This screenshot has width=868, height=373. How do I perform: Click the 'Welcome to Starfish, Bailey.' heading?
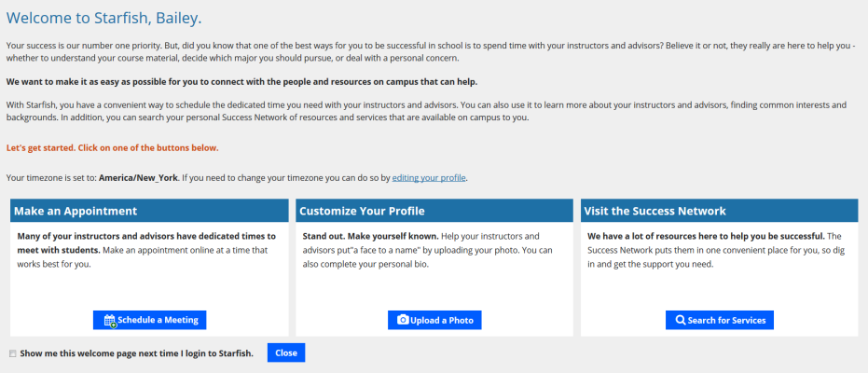pyautogui.click(x=104, y=19)
